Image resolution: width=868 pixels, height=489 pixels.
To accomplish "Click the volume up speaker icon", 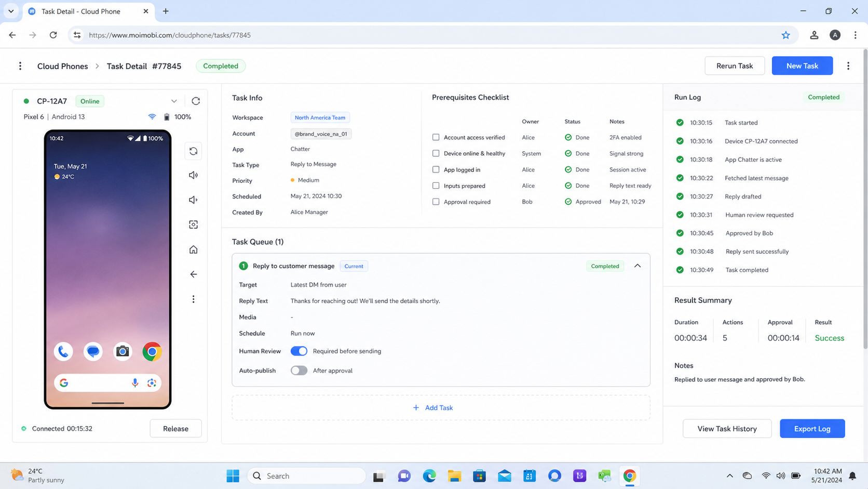I will 193,175.
